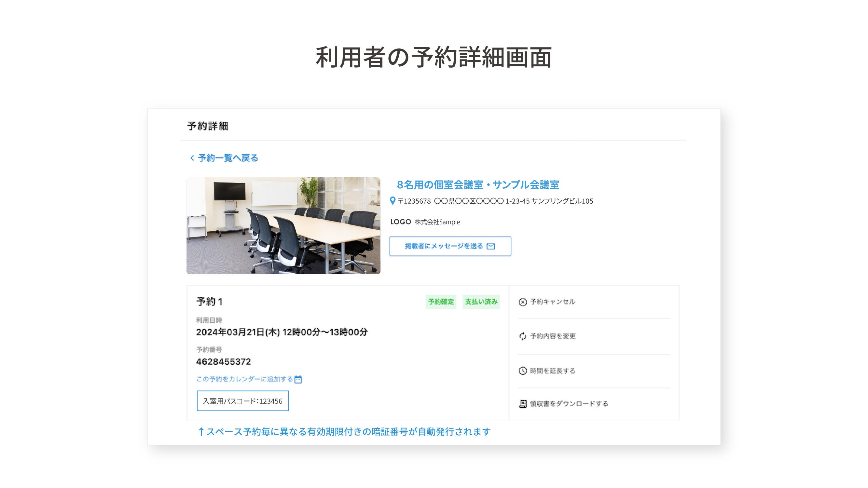Screen dimensions: 868x488
Task: Open the 8名用の個室会議室 space title link
Action: pyautogui.click(x=478, y=184)
